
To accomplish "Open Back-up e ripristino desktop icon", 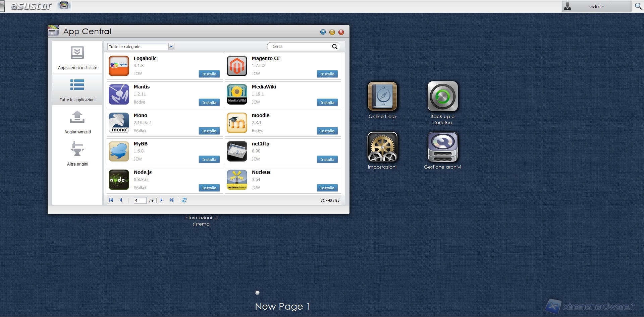I will (442, 97).
